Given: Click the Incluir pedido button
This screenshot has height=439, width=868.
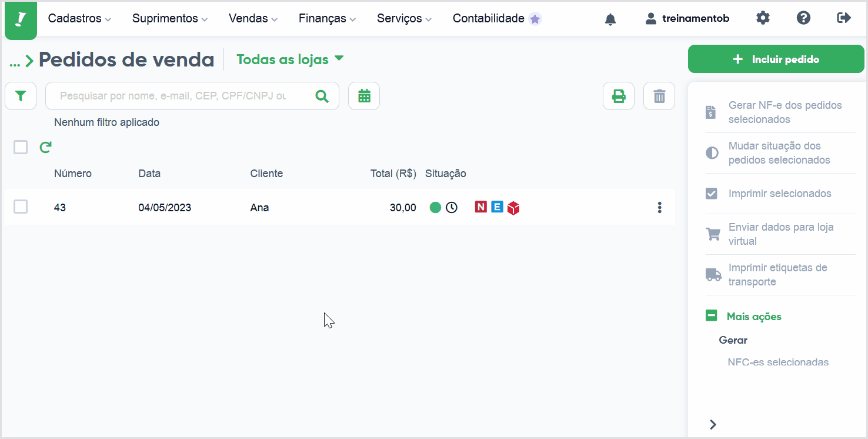Looking at the screenshot, I should pyautogui.click(x=776, y=59).
